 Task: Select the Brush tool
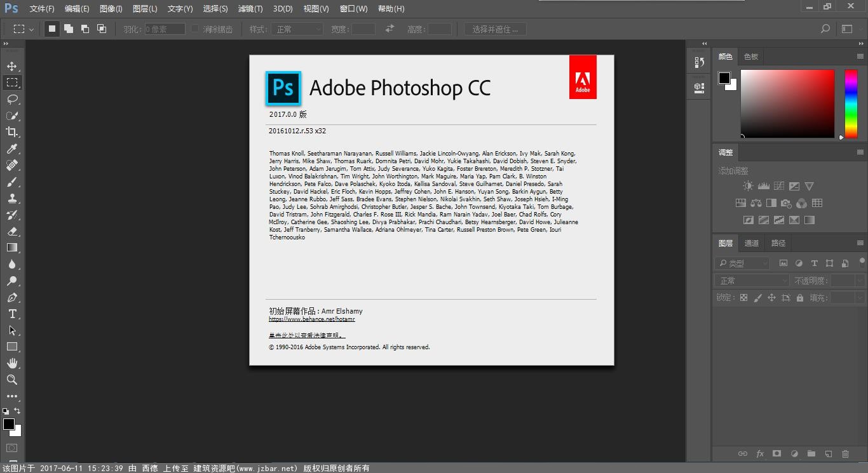[12, 182]
